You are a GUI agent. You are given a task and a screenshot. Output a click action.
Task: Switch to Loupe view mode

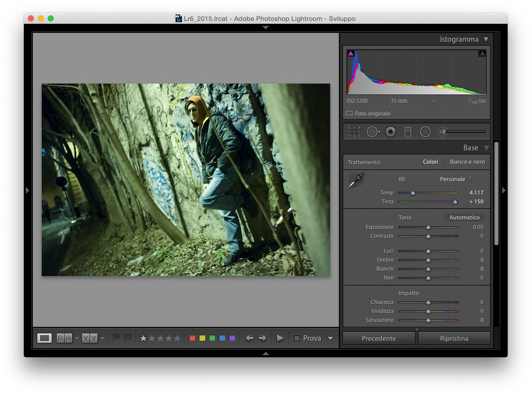45,338
